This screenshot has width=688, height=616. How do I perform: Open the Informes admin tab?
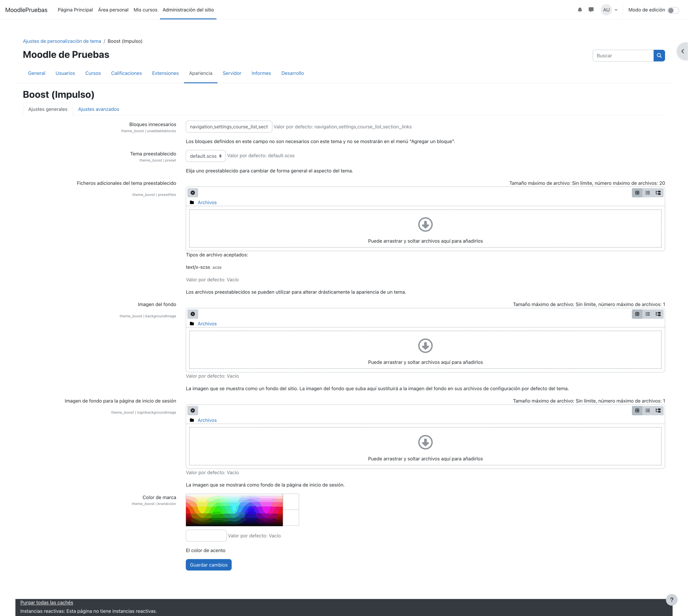(x=261, y=73)
